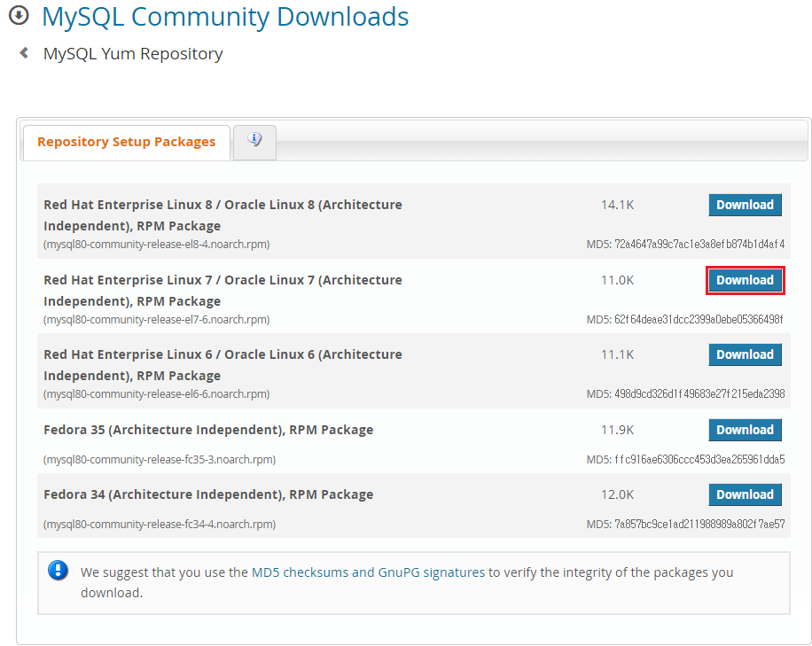The height and width of the screenshot is (646, 812).
Task: Click the MD5 hash starting with 72a4647a
Action: [699, 245]
